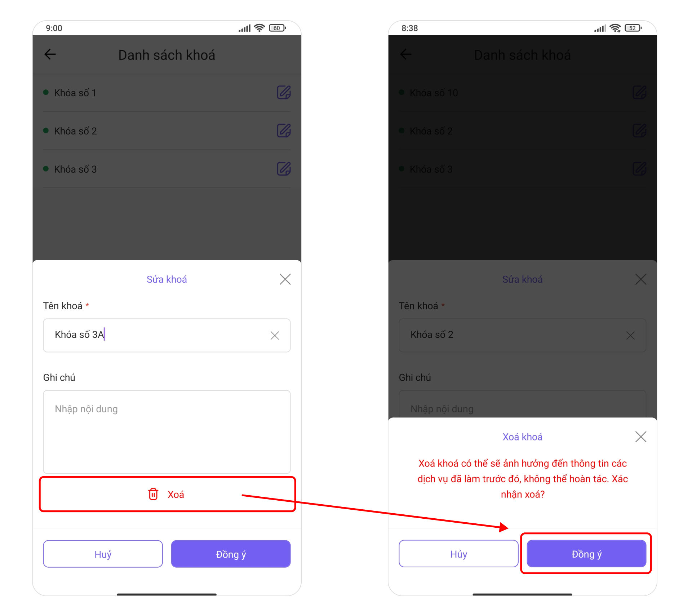Confirm deletion with Đồng ý button
This screenshot has height=616, width=692.
pos(586,554)
